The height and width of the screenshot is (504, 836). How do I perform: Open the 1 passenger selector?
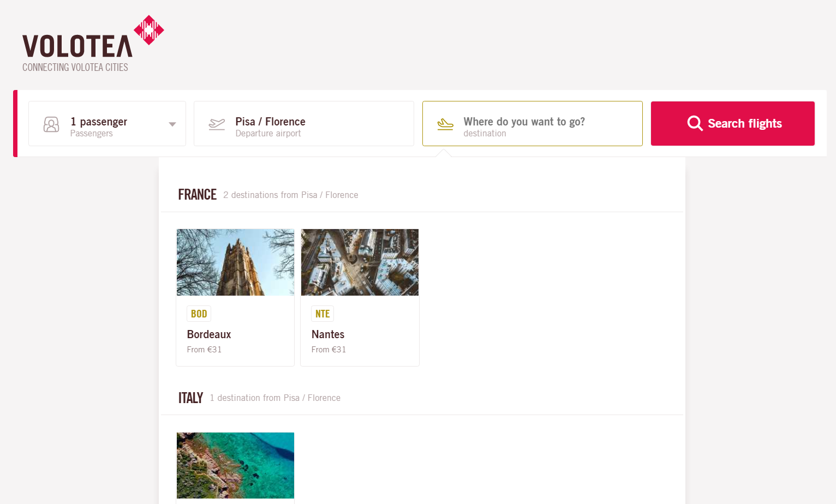pos(107,124)
